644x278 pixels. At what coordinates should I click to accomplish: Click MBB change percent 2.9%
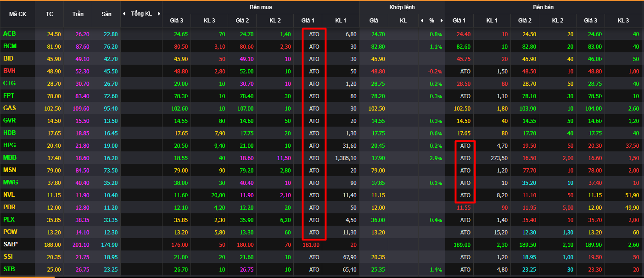point(436,158)
